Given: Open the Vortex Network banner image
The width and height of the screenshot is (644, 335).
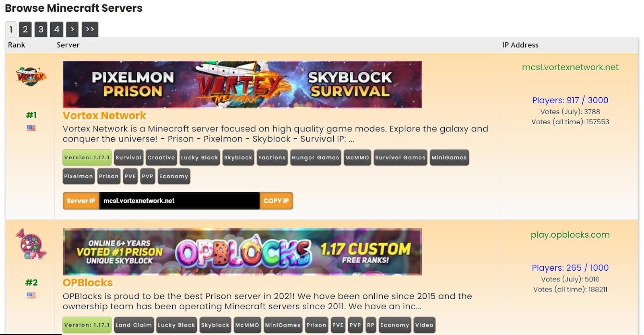Looking at the screenshot, I should point(242,84).
